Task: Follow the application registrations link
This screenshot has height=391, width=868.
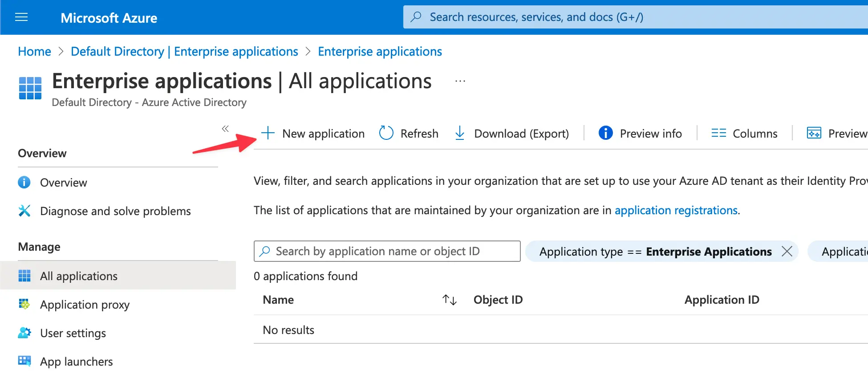Action: click(676, 210)
